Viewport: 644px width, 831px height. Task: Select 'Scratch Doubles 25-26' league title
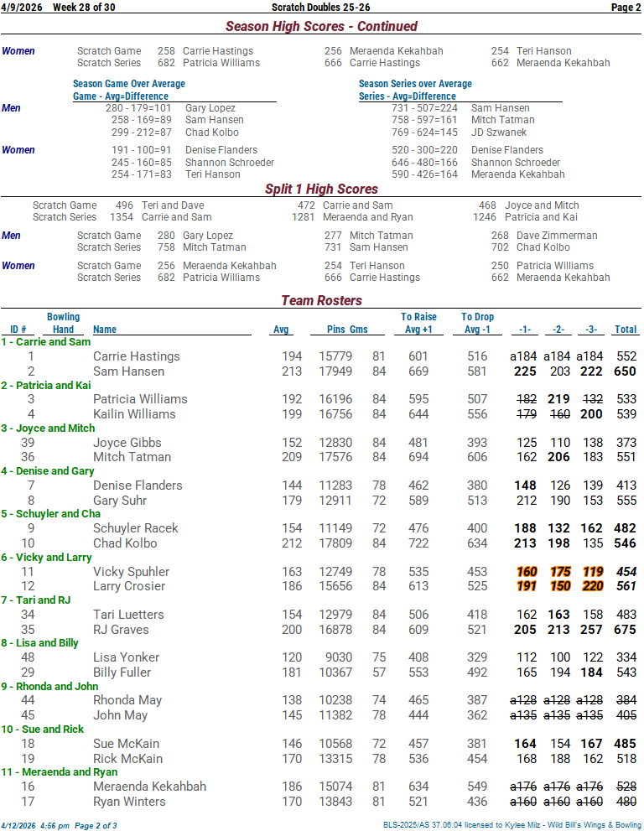pos(320,7)
